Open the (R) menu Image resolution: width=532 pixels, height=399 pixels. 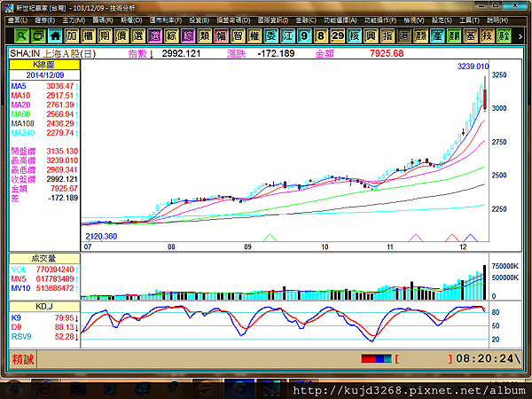coord(103,20)
